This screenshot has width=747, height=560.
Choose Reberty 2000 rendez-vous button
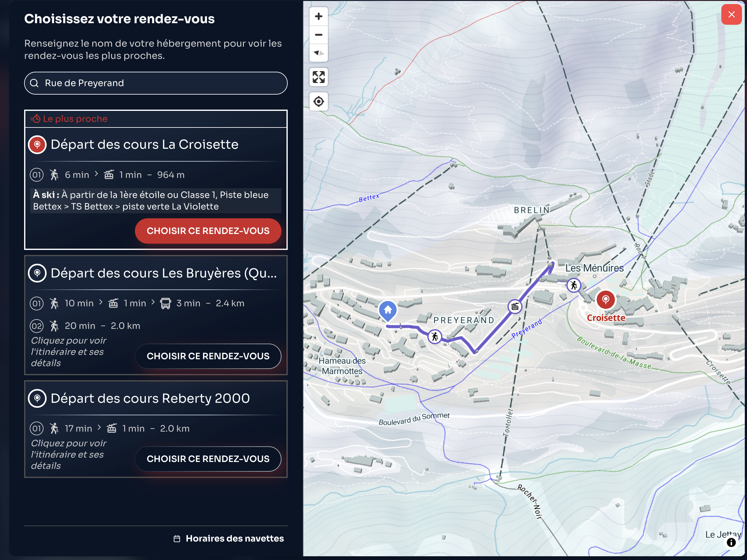(208, 459)
